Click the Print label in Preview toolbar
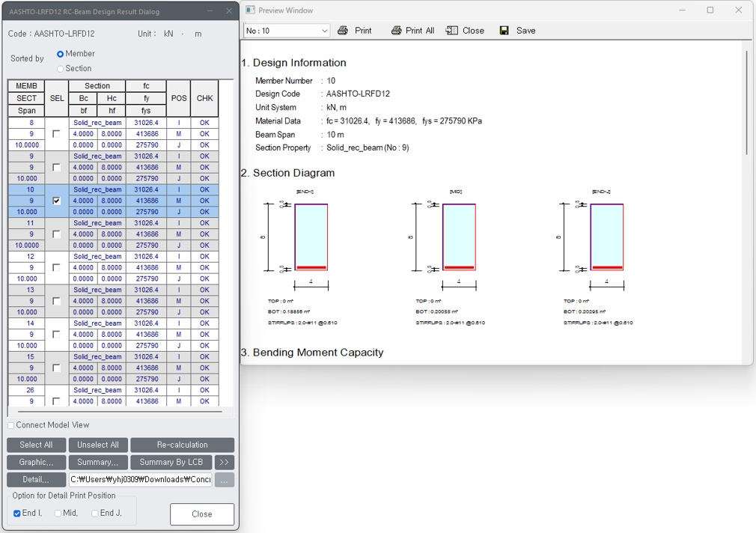The image size is (756, 533). coord(363,31)
